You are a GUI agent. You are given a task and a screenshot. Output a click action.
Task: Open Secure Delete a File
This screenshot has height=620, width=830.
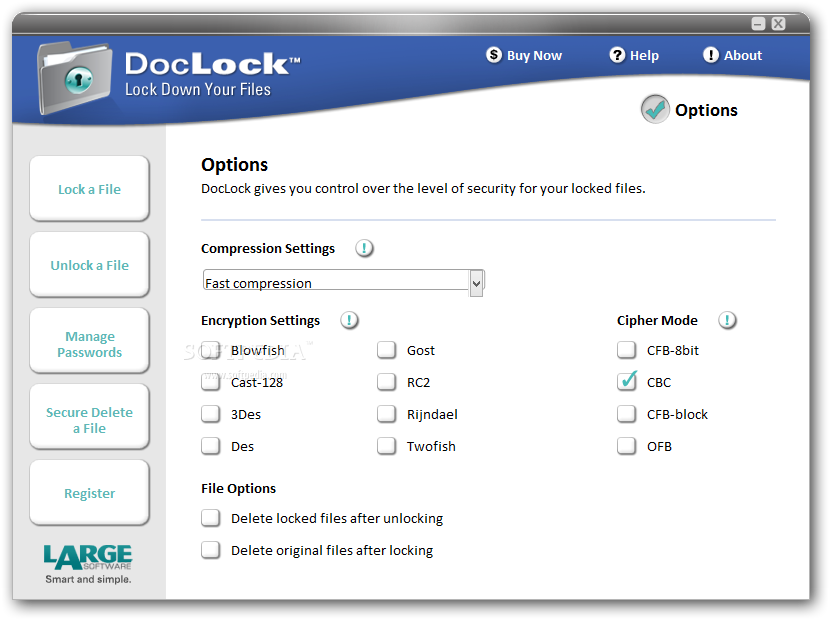pyautogui.click(x=89, y=417)
